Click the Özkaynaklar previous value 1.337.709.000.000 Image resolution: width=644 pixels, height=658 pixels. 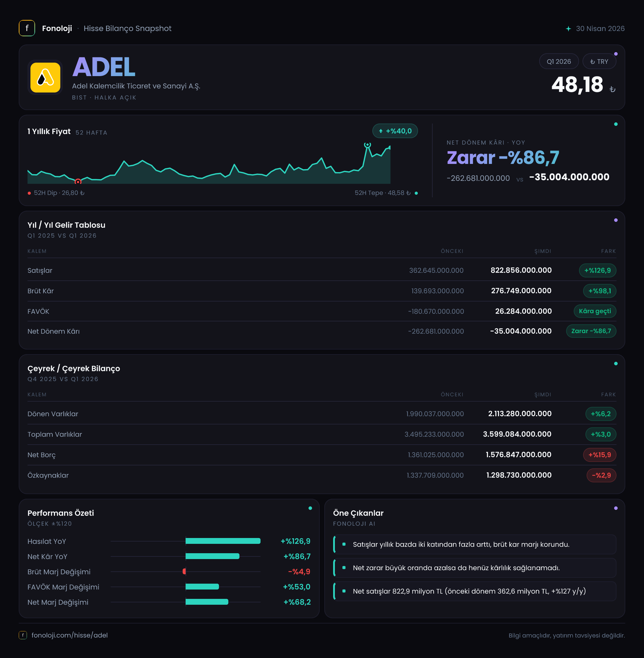[x=435, y=475]
